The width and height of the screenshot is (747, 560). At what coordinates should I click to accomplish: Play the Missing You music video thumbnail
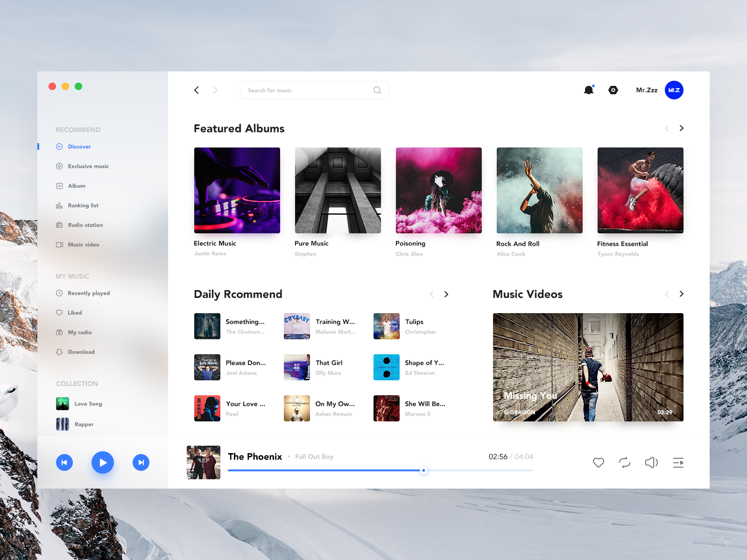(x=588, y=367)
